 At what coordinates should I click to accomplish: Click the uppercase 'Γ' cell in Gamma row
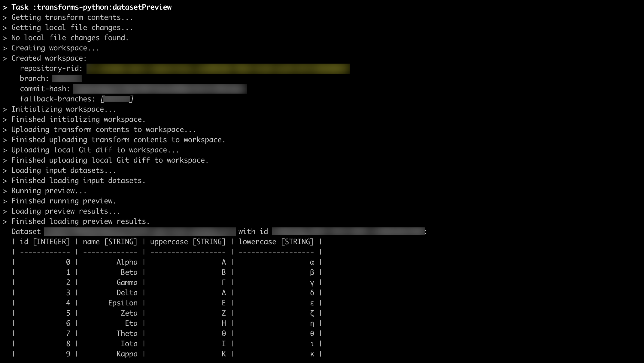[223, 283]
